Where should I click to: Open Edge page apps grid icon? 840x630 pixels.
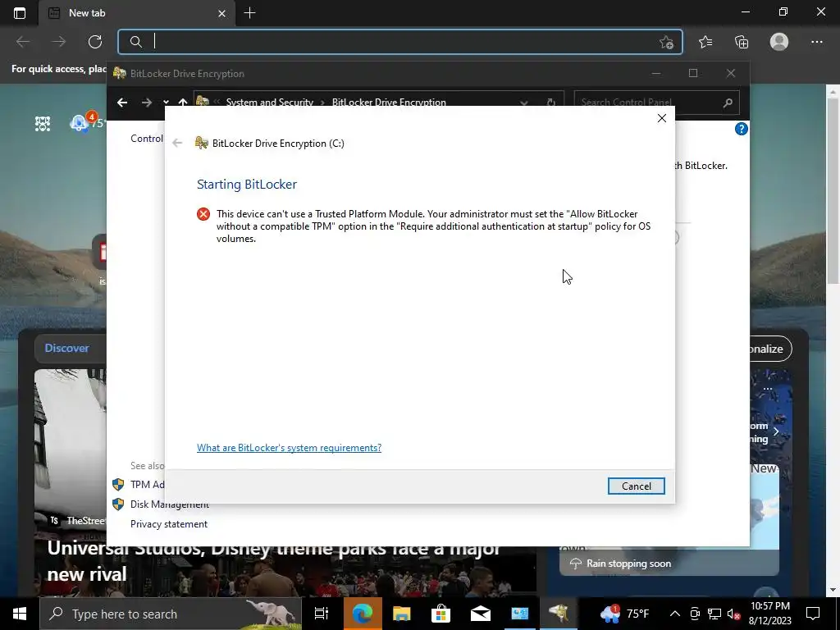[x=43, y=124]
